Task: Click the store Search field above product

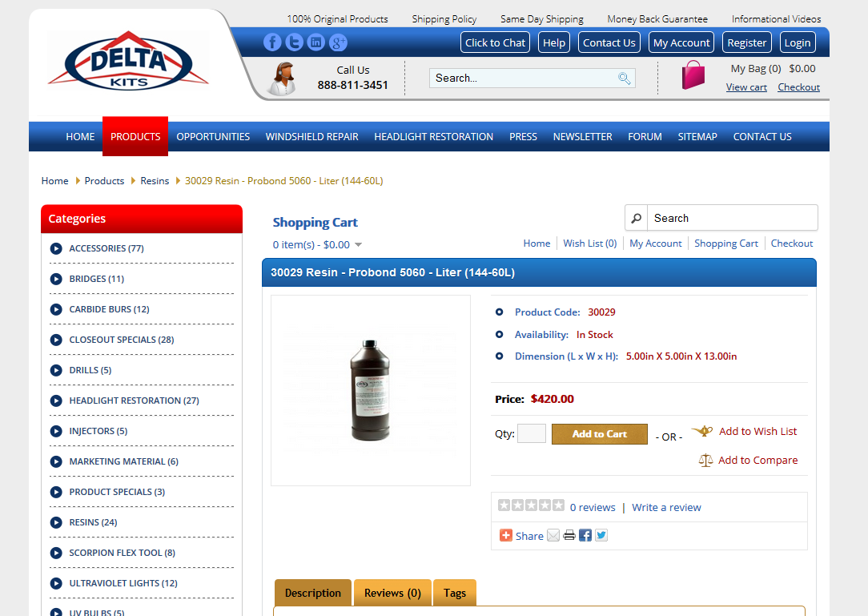Action: click(733, 218)
